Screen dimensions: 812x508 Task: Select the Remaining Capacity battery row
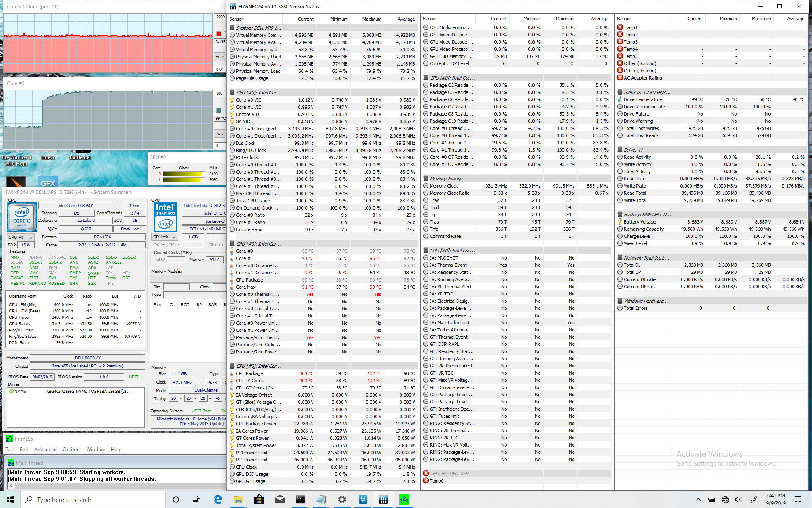711,229
